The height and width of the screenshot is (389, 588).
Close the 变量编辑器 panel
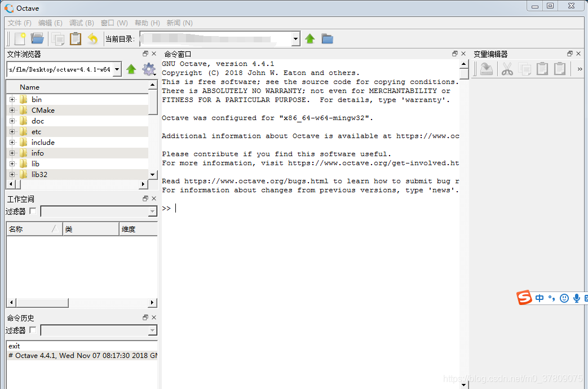click(578, 54)
